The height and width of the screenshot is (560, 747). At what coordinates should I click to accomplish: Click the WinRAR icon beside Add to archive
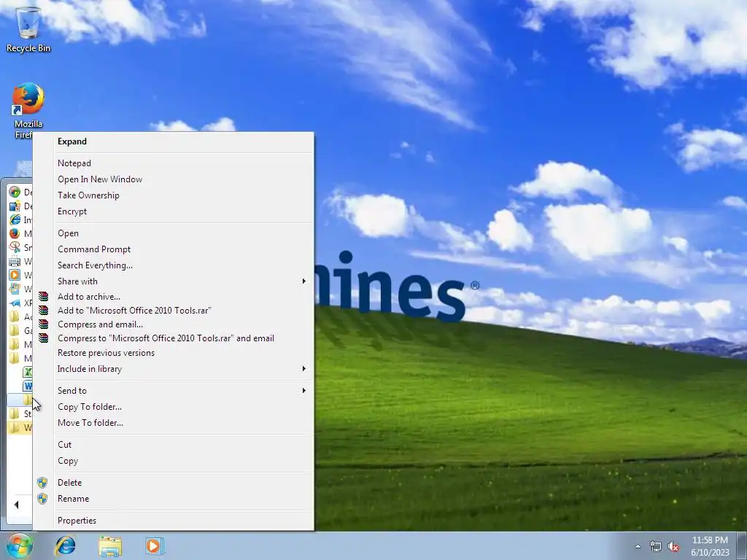click(43, 297)
